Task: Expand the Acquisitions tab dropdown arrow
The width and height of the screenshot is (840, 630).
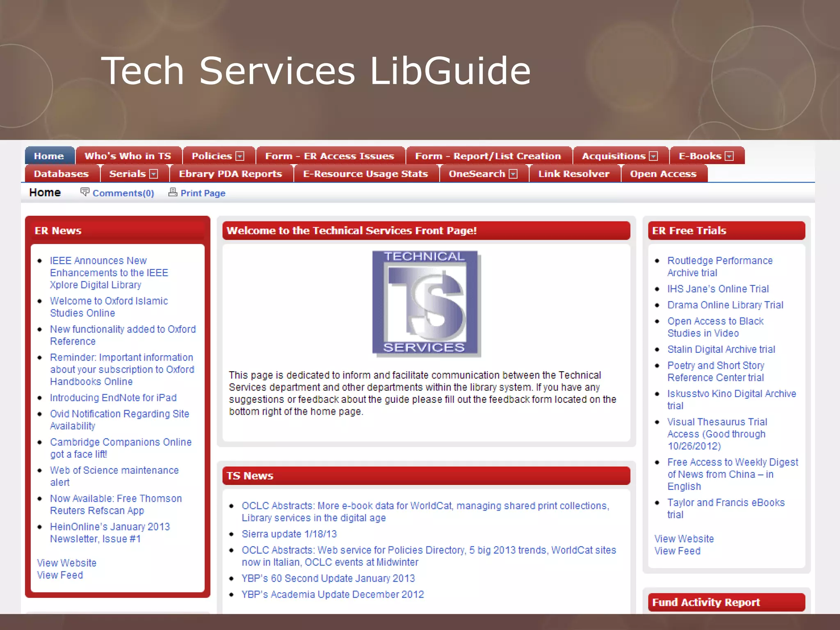Action: coord(654,156)
